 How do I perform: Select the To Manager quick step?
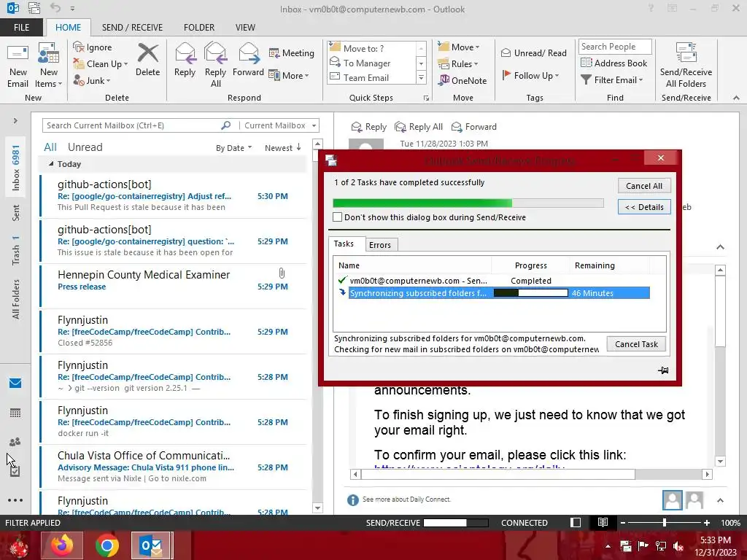367,63
